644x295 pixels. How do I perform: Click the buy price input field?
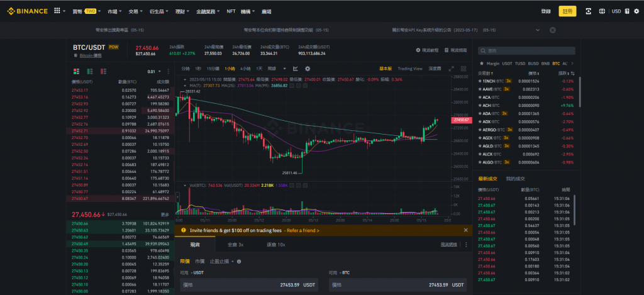249,285
